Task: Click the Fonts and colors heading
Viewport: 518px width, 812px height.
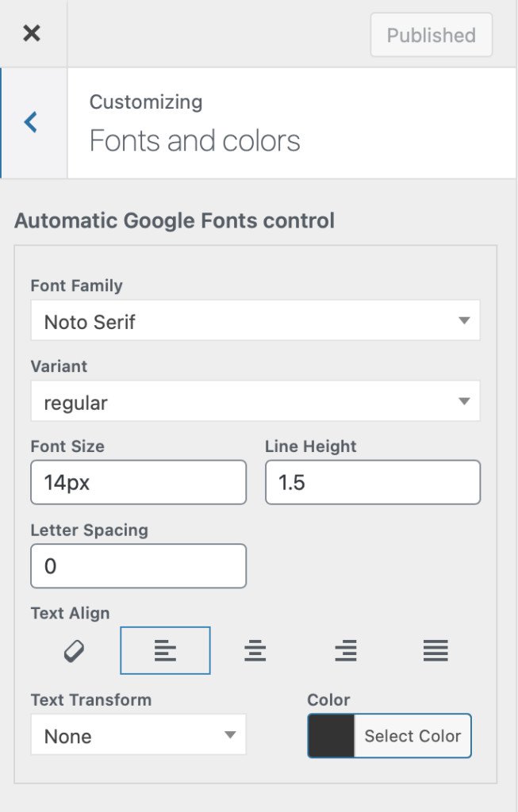Action: click(196, 140)
